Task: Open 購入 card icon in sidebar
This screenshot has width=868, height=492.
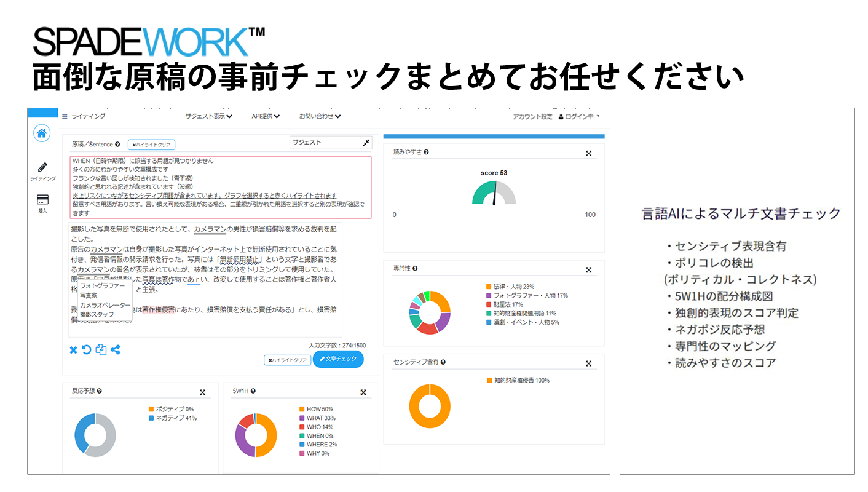Action: 42,199
